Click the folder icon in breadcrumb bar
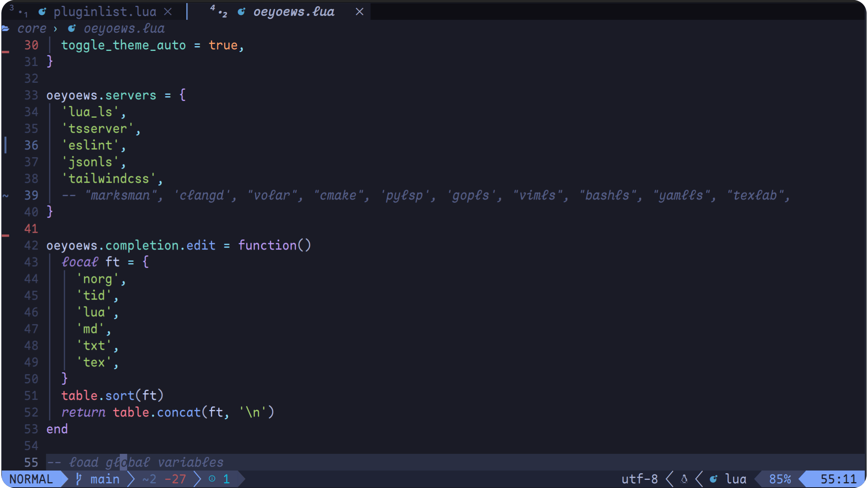 5,29
